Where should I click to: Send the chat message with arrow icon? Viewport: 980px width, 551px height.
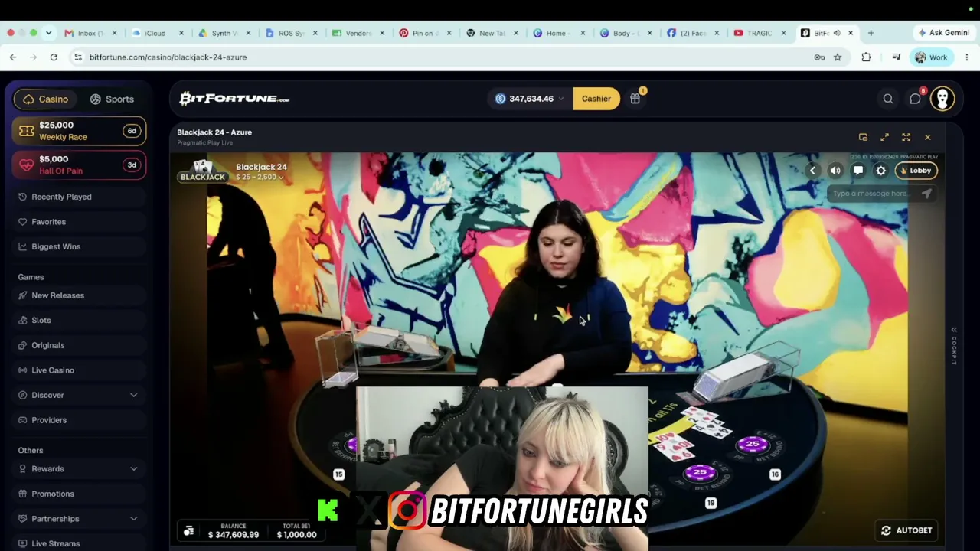click(926, 194)
